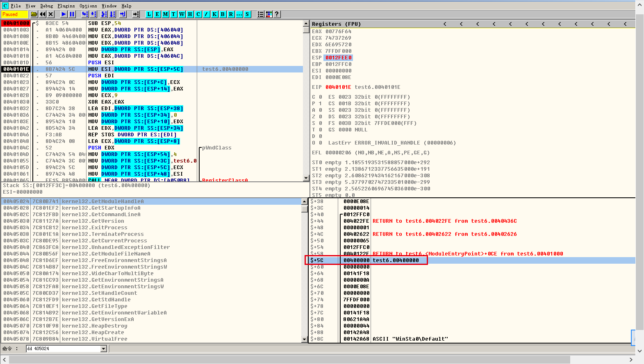Click the EAX register value 00776F64
The width and height of the screenshot is (644, 364).
pyautogui.click(x=338, y=32)
